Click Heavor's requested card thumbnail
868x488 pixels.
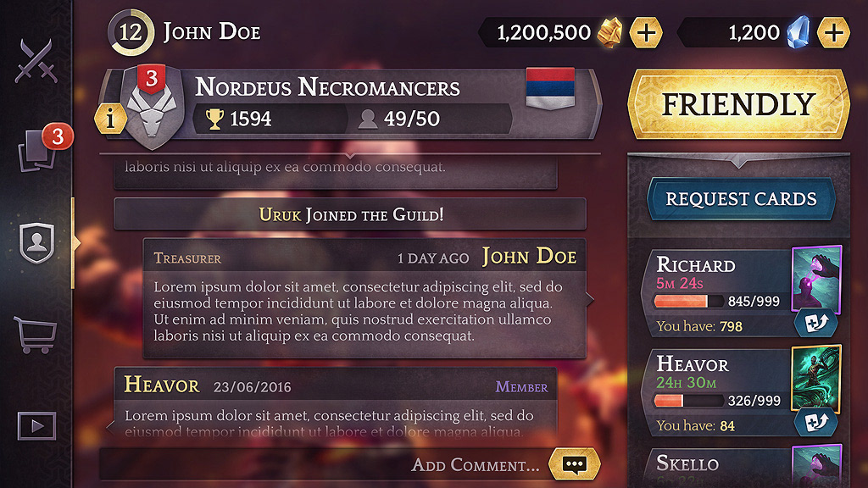pos(816,379)
